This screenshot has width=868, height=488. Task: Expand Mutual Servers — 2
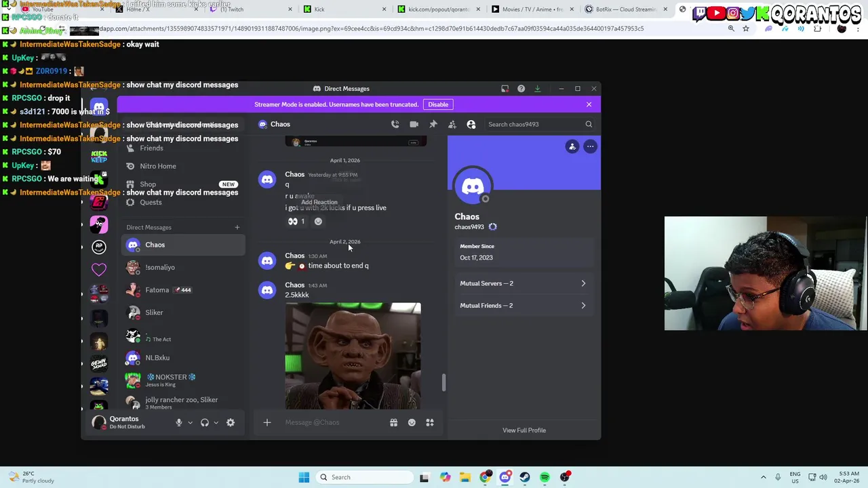click(524, 283)
